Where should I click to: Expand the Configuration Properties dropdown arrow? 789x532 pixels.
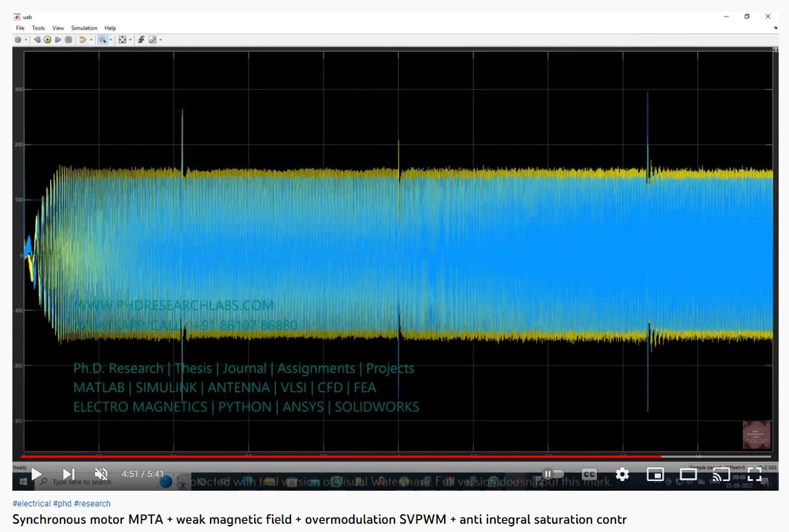point(26,40)
